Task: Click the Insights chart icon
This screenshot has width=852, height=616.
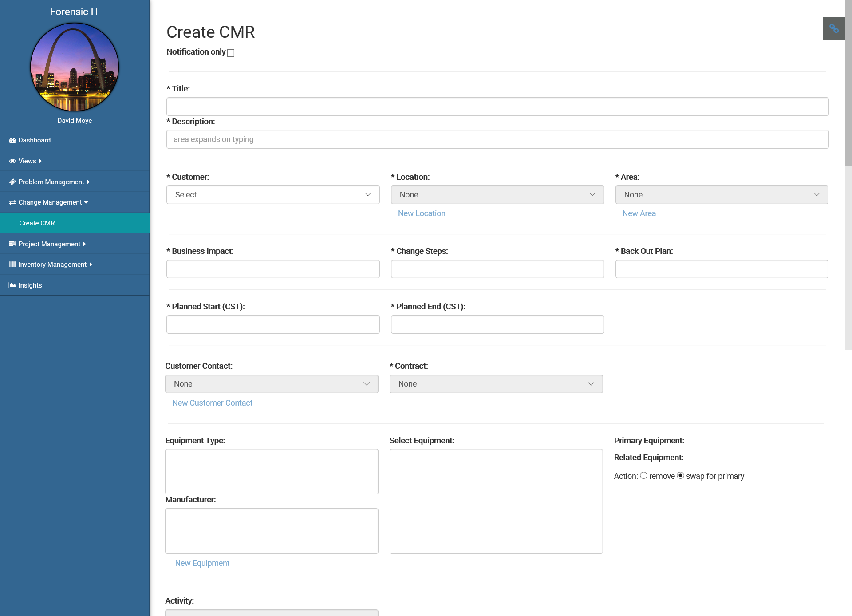Action: (12, 285)
